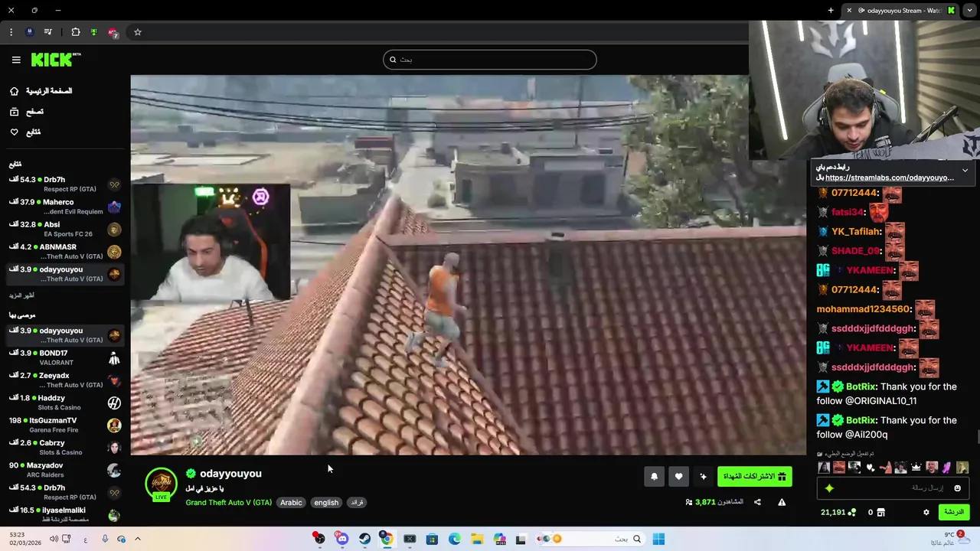Toggle stream notifications bell

click(654, 477)
